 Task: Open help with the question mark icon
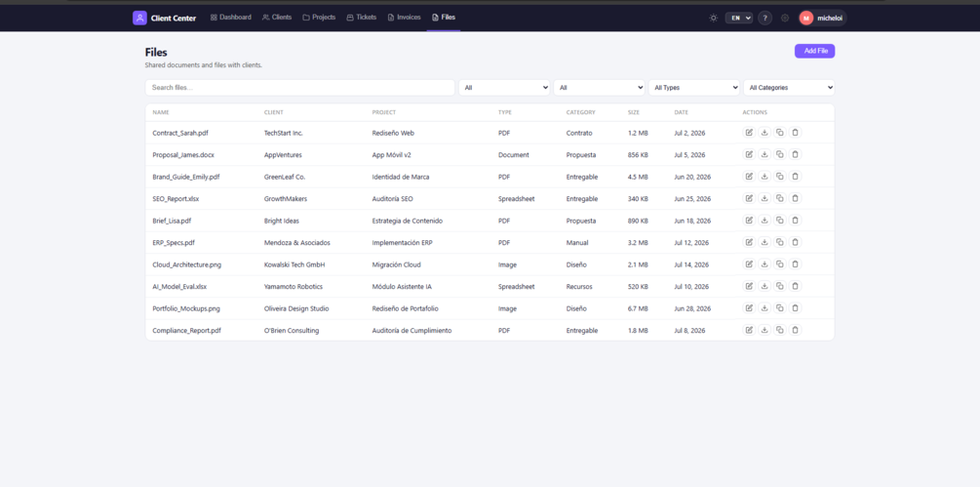pyautogui.click(x=765, y=19)
